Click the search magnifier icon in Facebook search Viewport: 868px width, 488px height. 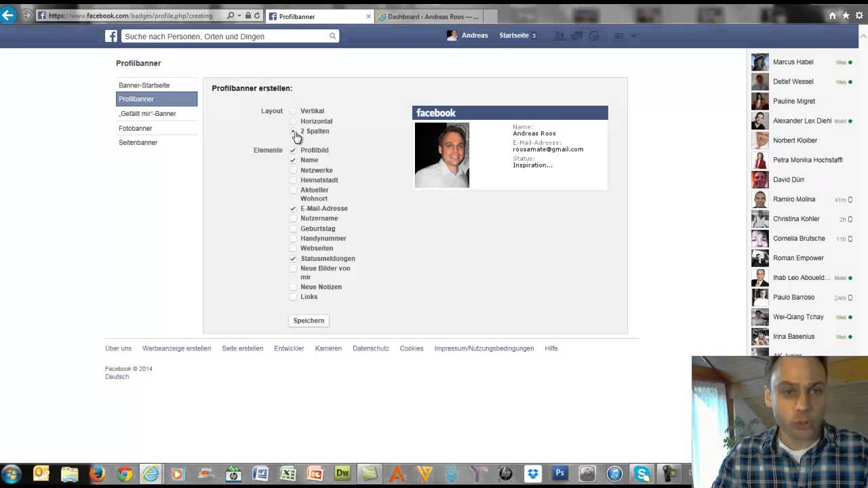pyautogui.click(x=332, y=36)
